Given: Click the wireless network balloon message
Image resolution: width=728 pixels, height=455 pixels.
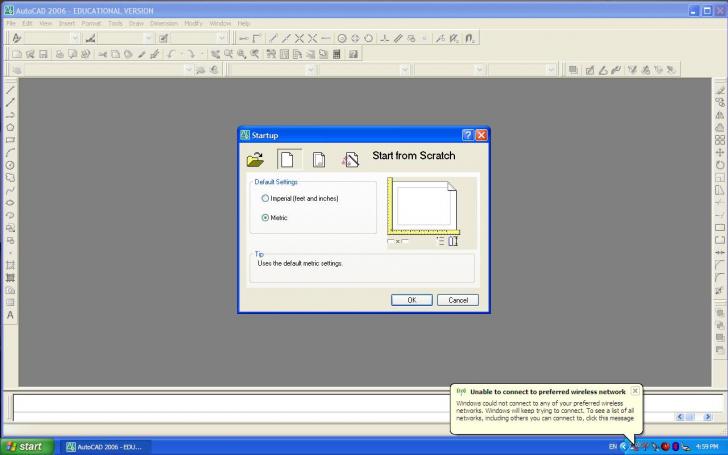Looking at the screenshot, I should (x=545, y=411).
